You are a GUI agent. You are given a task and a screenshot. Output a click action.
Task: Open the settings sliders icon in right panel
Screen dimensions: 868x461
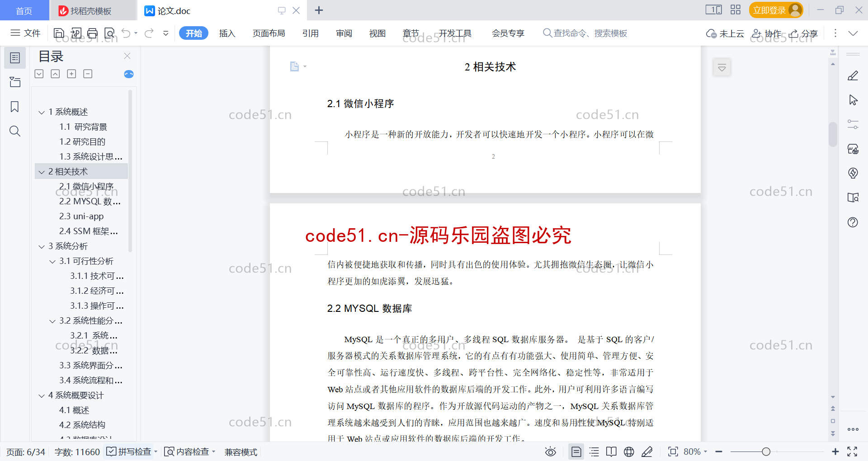coord(853,124)
